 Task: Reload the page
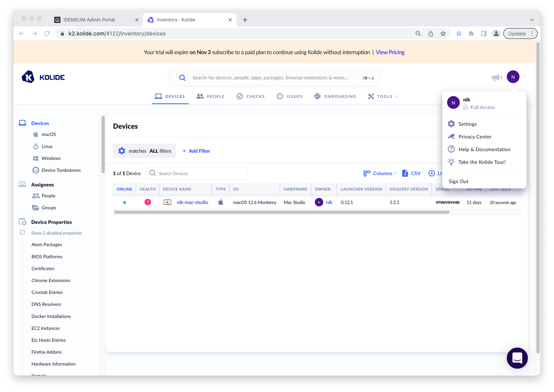[47, 34]
